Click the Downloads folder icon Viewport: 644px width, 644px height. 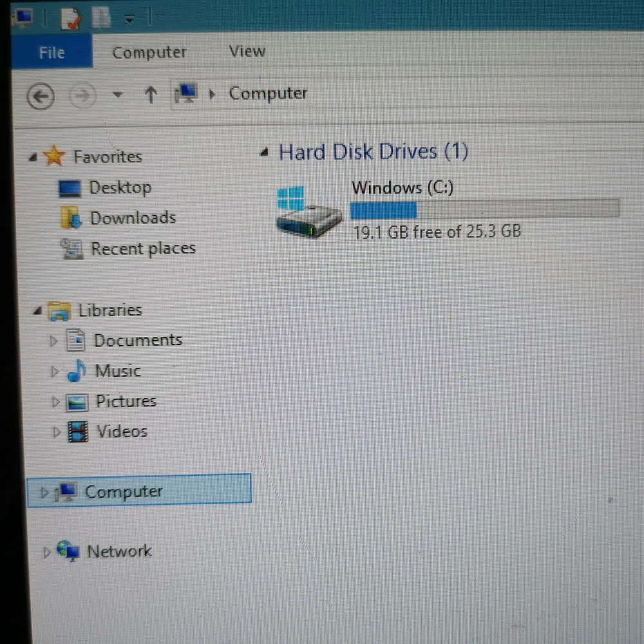point(71,218)
